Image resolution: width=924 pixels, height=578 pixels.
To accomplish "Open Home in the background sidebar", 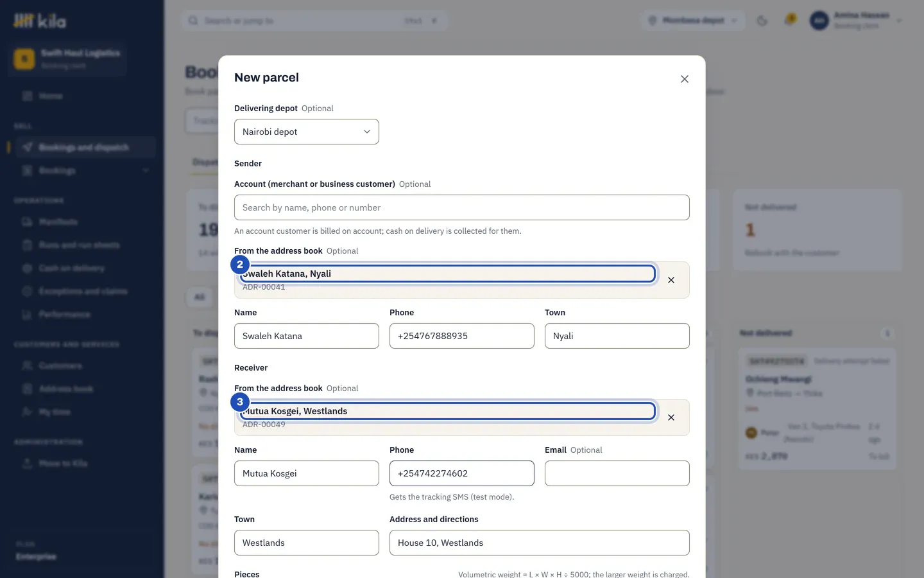I will 82,96.
